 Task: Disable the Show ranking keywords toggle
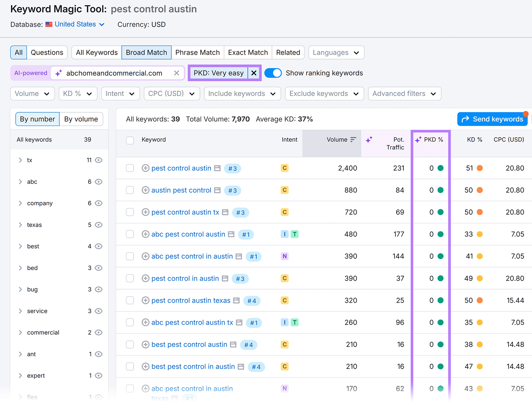(273, 73)
